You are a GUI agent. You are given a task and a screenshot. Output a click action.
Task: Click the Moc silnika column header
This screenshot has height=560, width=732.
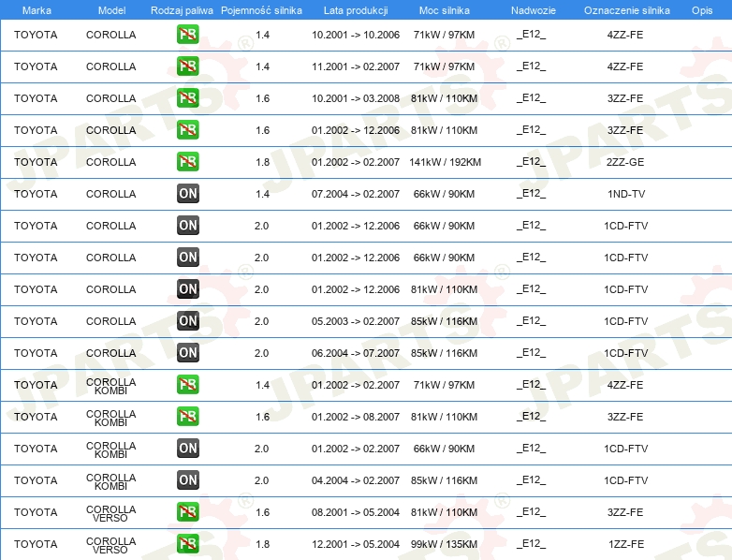[x=444, y=10]
